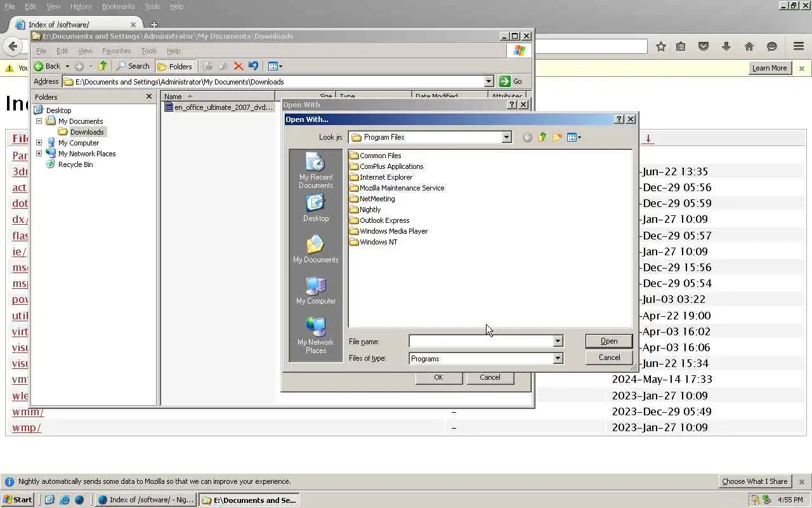Viewport: 812px width, 508px height.
Task: Open My Documents in places bar
Action: point(316,250)
